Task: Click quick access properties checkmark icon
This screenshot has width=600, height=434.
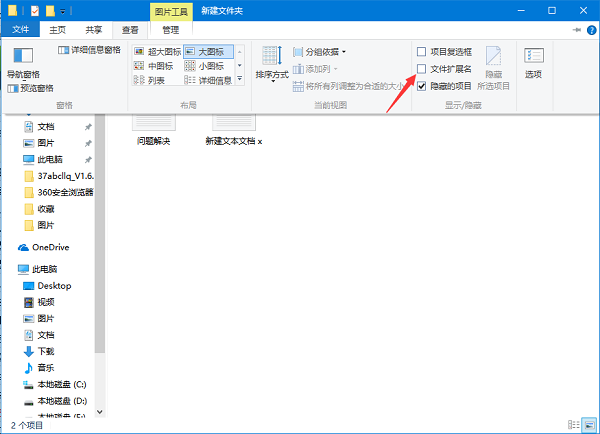Action: (x=35, y=11)
